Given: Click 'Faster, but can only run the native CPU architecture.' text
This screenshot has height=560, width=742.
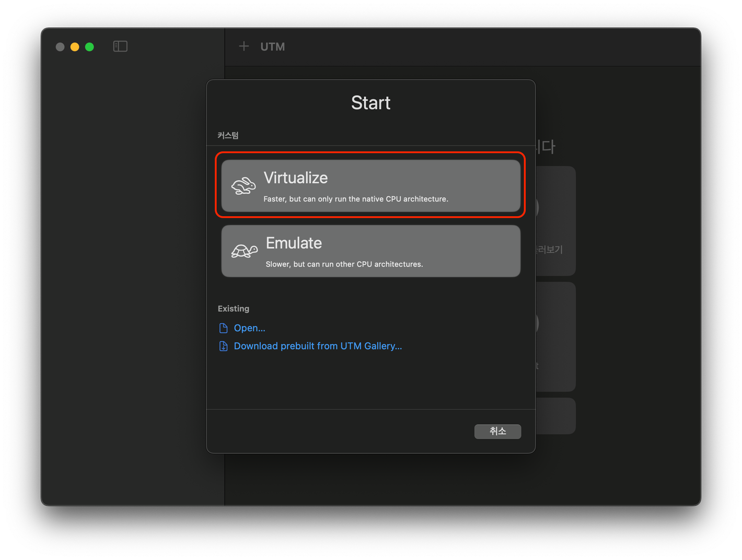Looking at the screenshot, I should (x=356, y=199).
